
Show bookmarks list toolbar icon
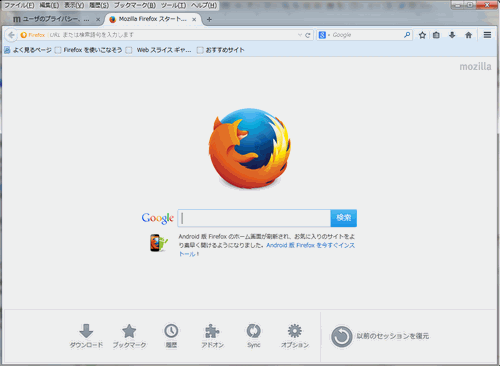pyautogui.click(x=436, y=35)
